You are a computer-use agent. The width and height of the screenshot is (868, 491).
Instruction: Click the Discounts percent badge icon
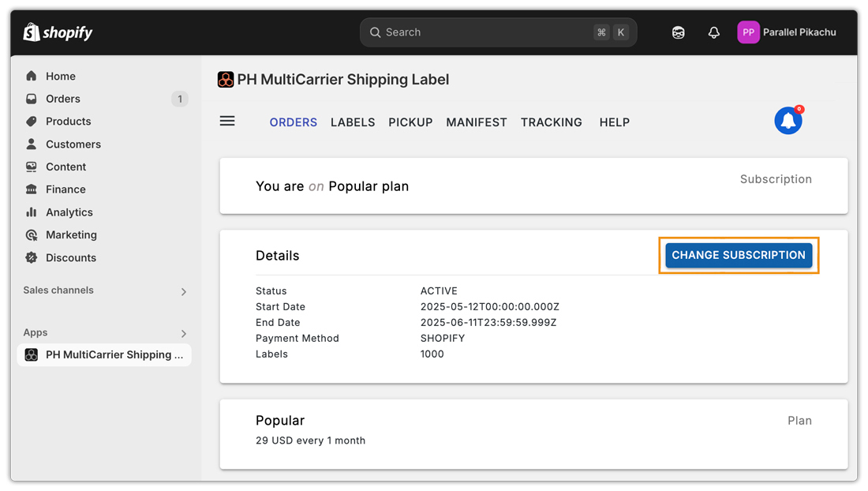[32, 257]
